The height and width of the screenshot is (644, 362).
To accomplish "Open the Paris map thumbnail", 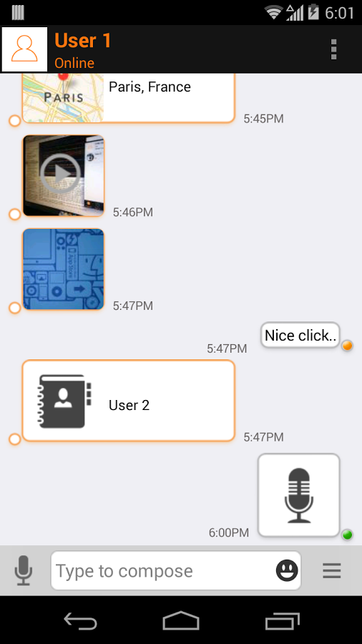I will pos(63,98).
